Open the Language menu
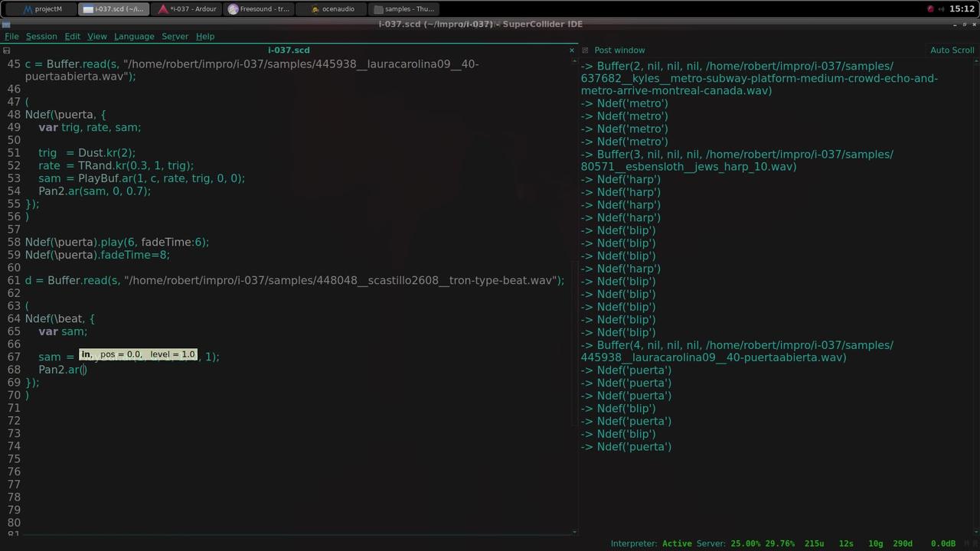 pyautogui.click(x=134, y=36)
